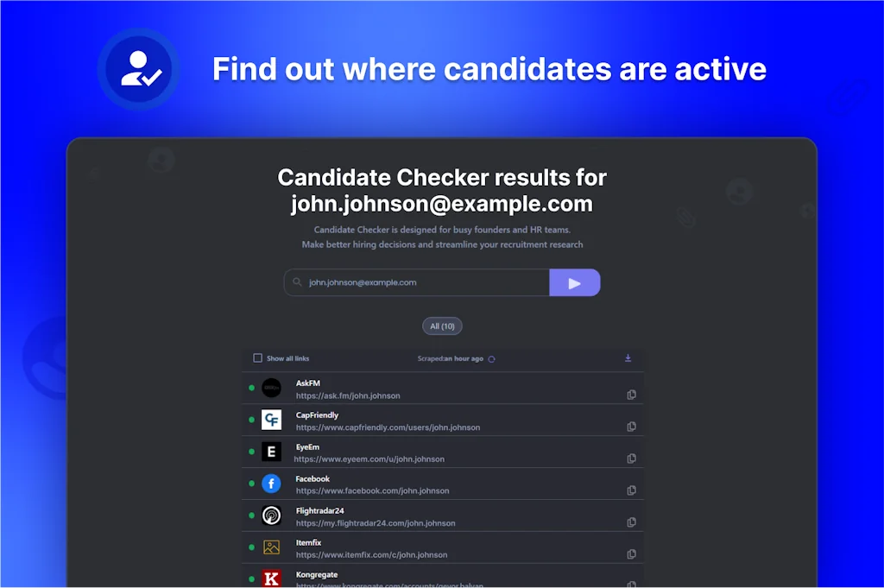Click the green status dot beside AskFM
Viewport: 884px width, 588px height.
(x=253, y=388)
